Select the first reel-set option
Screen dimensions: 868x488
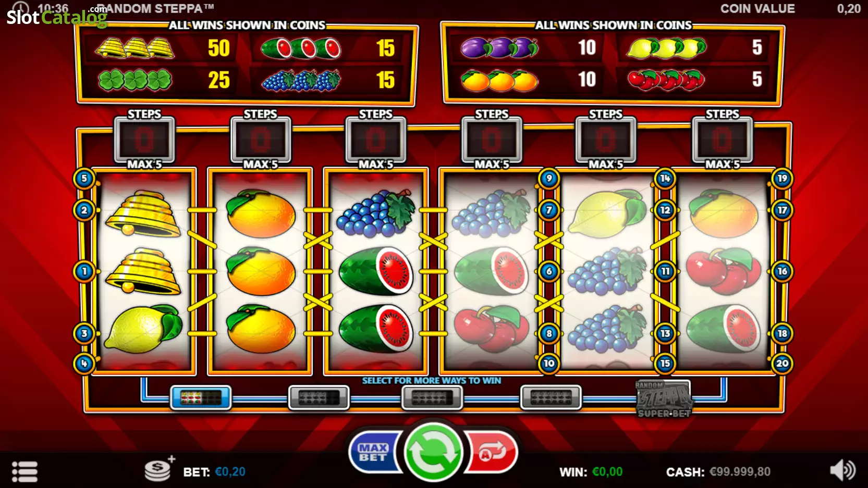[201, 398]
